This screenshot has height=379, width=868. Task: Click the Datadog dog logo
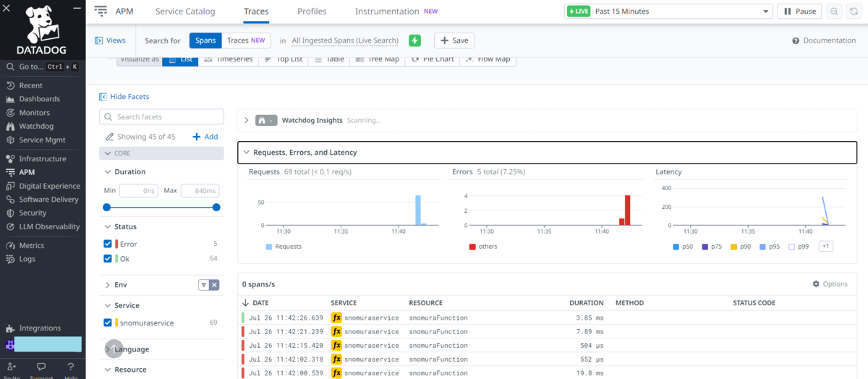(x=42, y=24)
